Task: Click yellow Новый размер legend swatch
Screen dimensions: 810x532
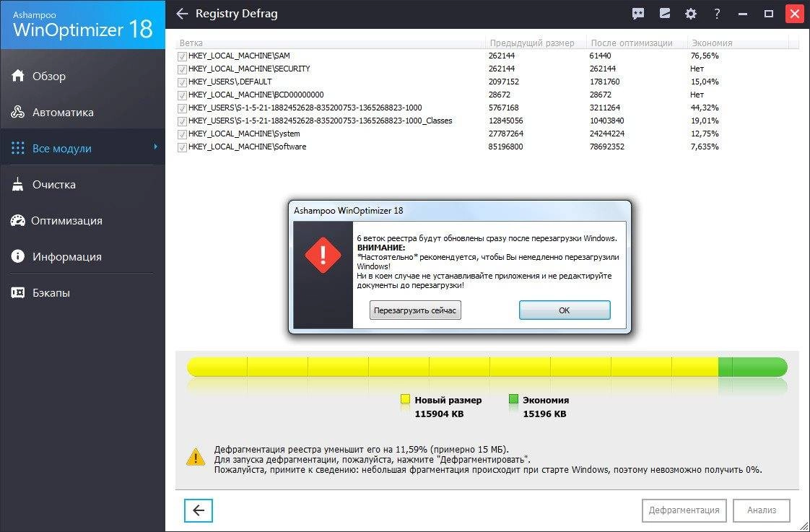Action: point(405,398)
